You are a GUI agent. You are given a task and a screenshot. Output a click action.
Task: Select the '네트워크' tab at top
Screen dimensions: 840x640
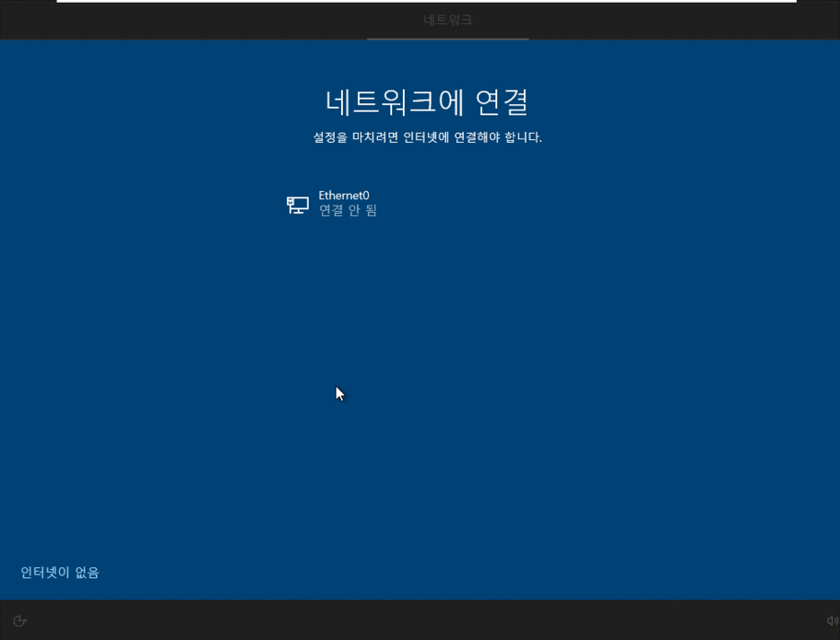pos(448,21)
